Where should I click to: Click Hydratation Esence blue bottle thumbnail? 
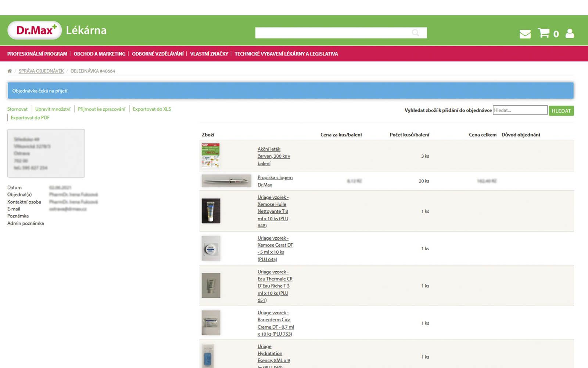click(x=208, y=356)
